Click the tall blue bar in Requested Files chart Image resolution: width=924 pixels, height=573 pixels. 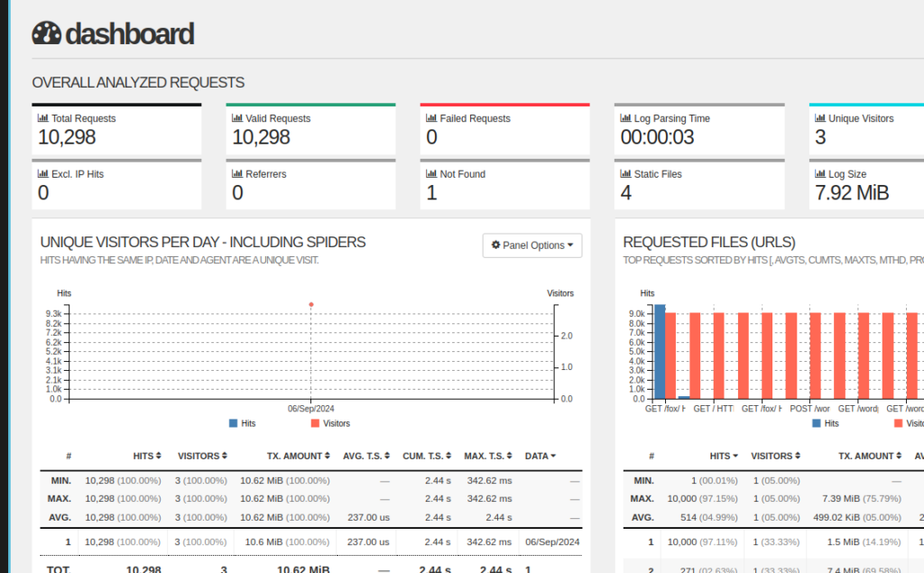(x=660, y=352)
